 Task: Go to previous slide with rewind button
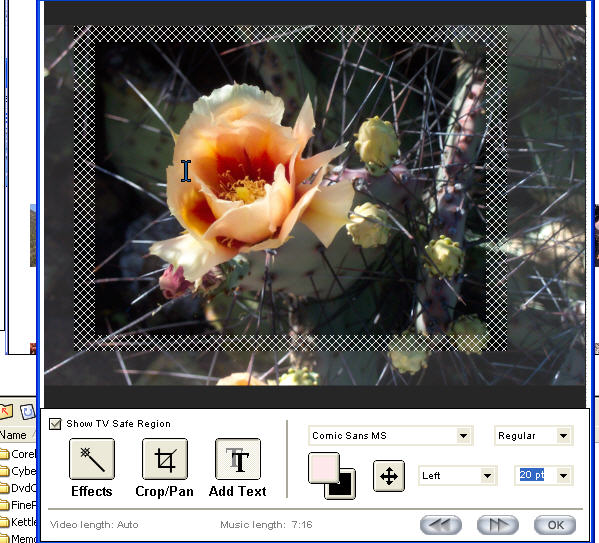pyautogui.click(x=440, y=525)
